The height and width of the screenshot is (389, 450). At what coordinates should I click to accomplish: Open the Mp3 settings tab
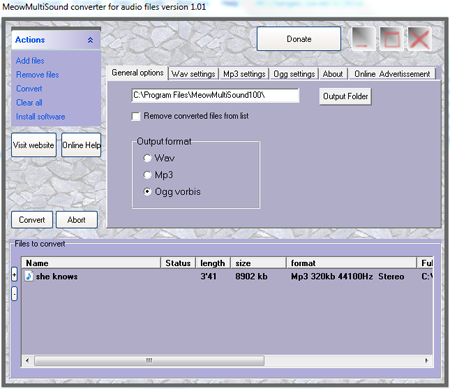point(244,74)
